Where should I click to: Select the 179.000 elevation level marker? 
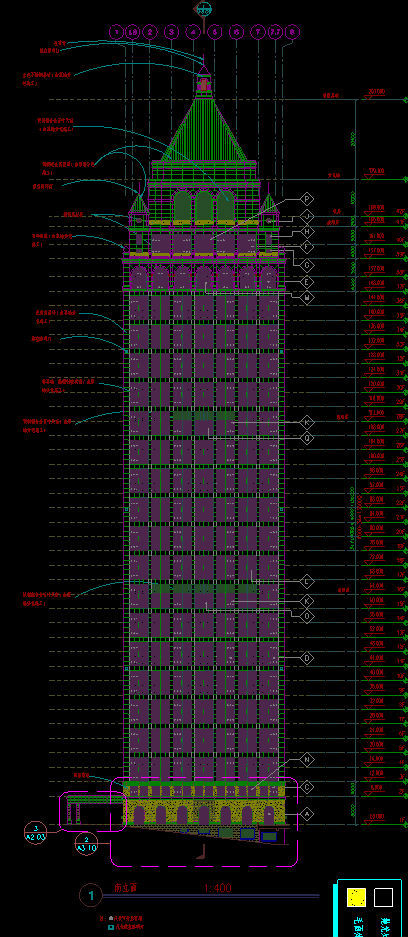coord(376,172)
